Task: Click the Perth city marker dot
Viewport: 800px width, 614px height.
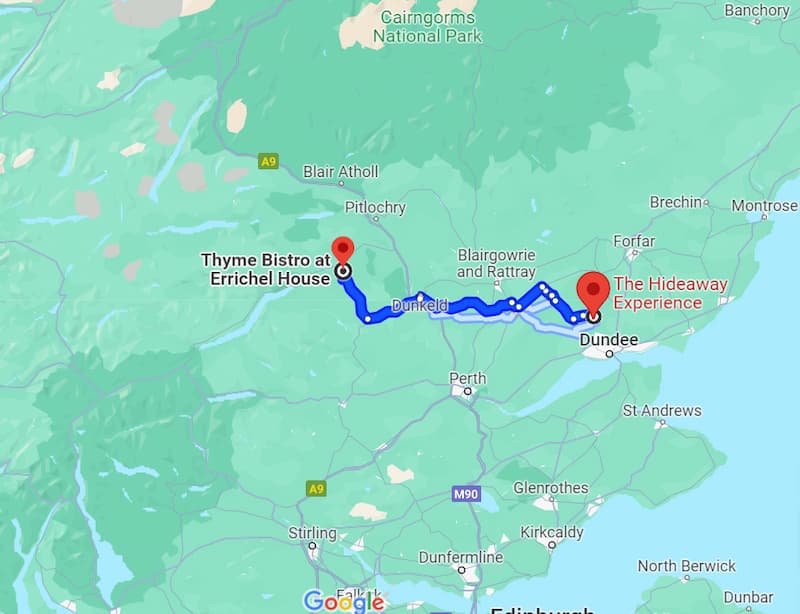Action: 467,391
